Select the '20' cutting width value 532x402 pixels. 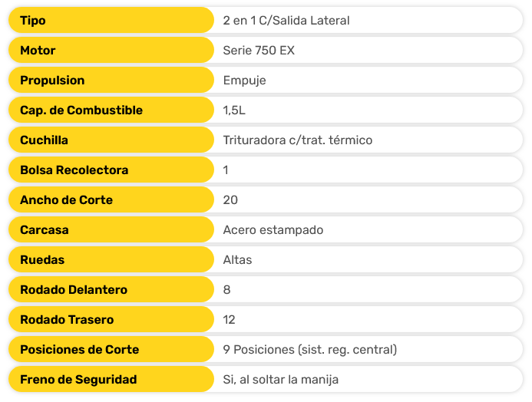click(230, 200)
